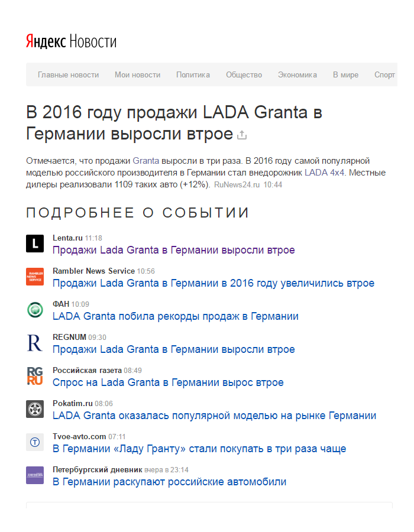Click the share icon next to headline
The height and width of the screenshot is (532, 414).
[x=242, y=135]
